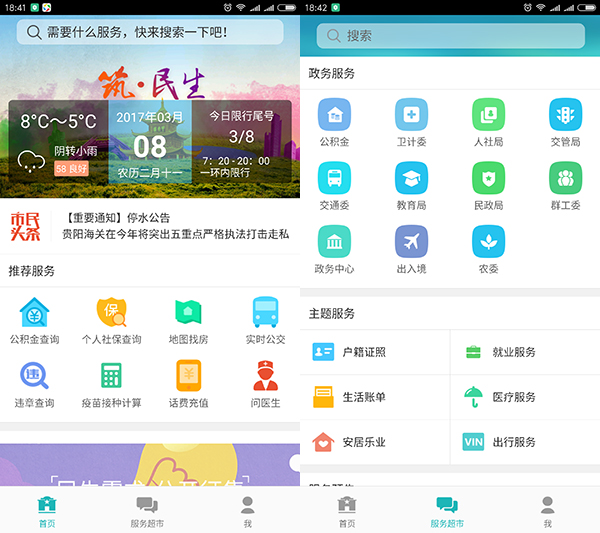The width and height of the screenshot is (600, 533).
Task: Open 个人社保查询 social insurance query
Action: coord(111,321)
